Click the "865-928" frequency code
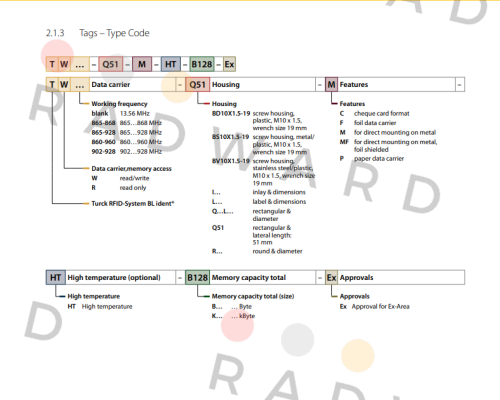The image size is (500, 400). pyautogui.click(x=103, y=132)
